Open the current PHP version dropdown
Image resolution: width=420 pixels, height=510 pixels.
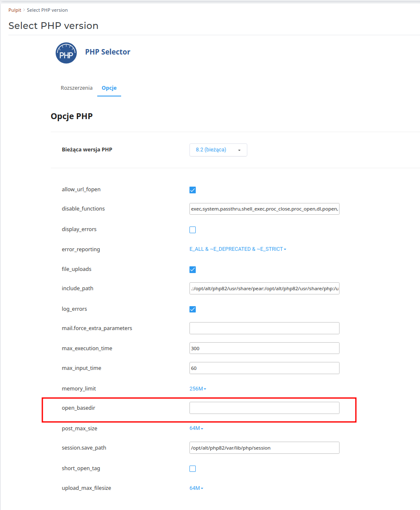(218, 150)
